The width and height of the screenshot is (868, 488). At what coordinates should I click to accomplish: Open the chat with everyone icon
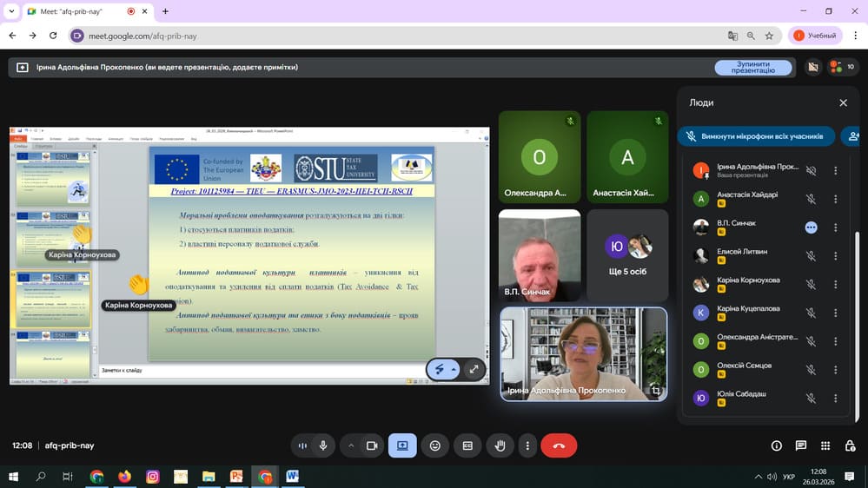(800, 445)
